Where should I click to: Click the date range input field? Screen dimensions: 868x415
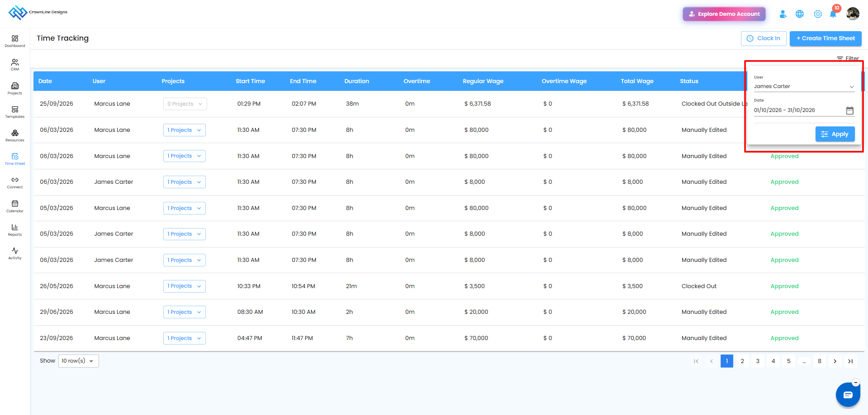tap(798, 110)
